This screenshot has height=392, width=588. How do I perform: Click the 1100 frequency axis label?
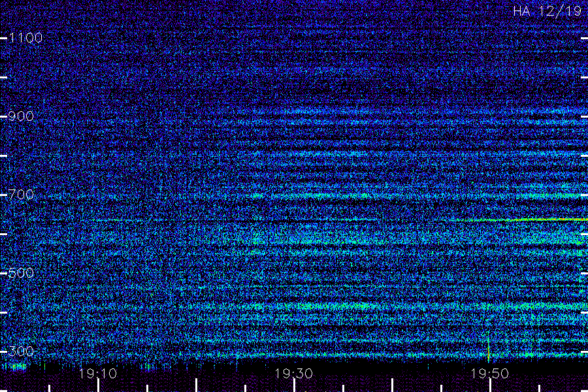(x=25, y=37)
